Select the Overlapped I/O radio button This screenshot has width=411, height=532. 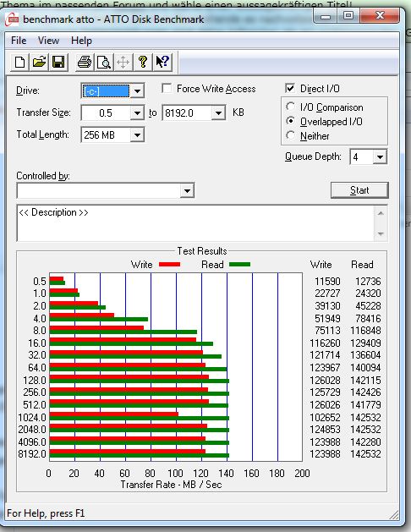(290, 121)
